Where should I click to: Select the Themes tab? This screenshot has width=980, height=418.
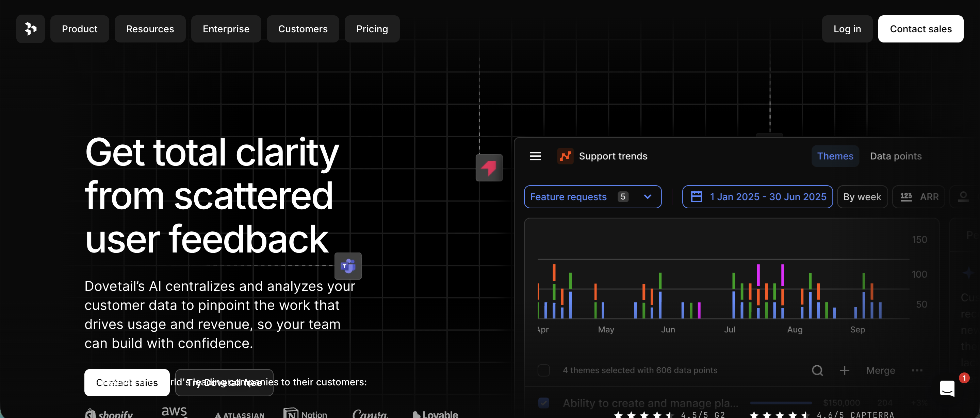point(835,156)
